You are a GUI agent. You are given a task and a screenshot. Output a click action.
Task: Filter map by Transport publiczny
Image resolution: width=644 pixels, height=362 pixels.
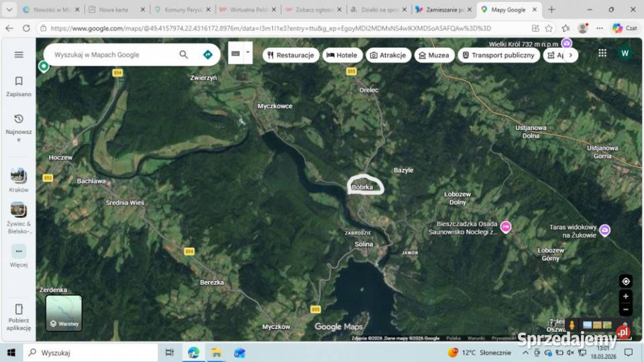coord(498,55)
